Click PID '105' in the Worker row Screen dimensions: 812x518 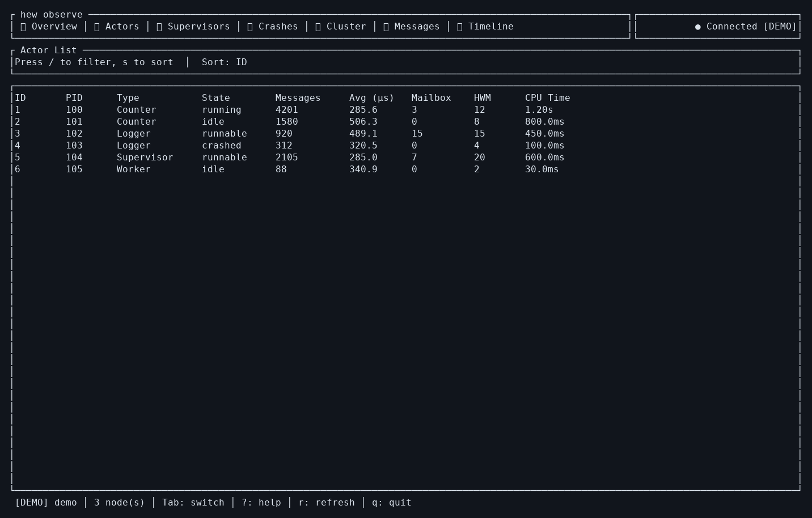tap(74, 169)
